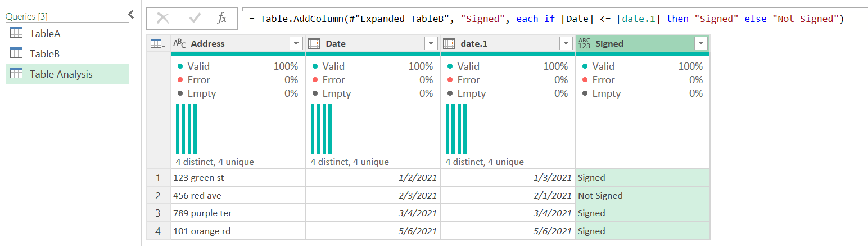The height and width of the screenshot is (246, 868).
Task: Click the Date cell "2/3/2021"
Action: (x=373, y=195)
